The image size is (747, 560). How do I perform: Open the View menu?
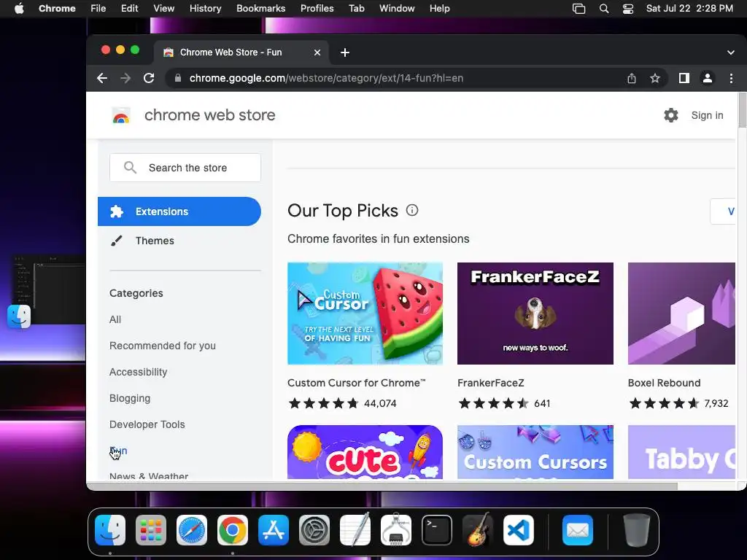(164, 9)
